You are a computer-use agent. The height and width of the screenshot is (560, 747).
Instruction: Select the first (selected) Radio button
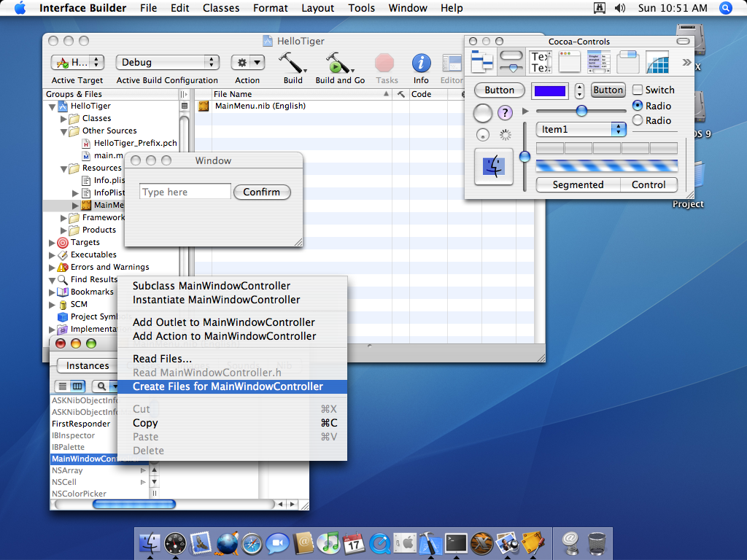(638, 105)
